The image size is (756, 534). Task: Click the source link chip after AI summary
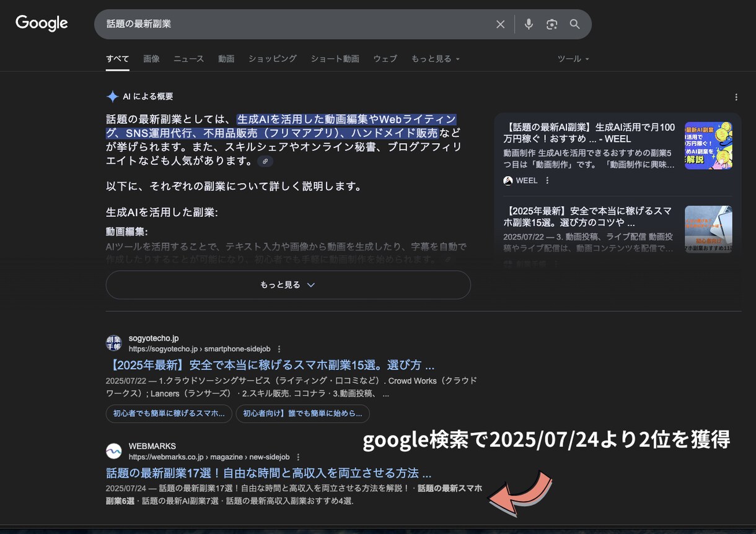click(x=265, y=161)
